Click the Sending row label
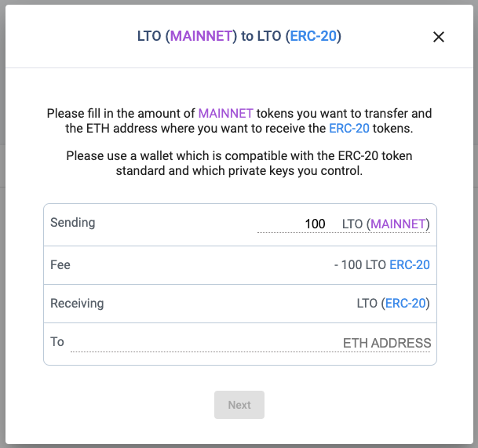This screenshot has width=478, height=448. click(73, 223)
